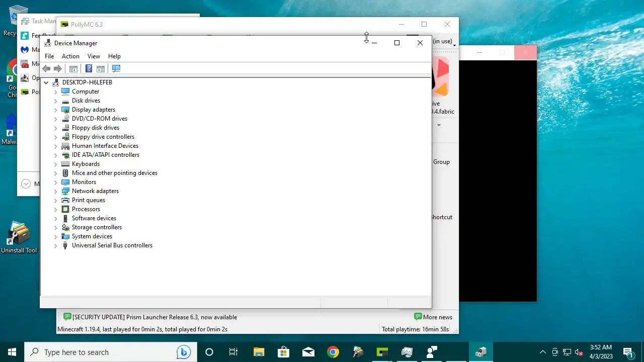Show hidden system tray icons chevron
644x362 pixels.
(542, 352)
